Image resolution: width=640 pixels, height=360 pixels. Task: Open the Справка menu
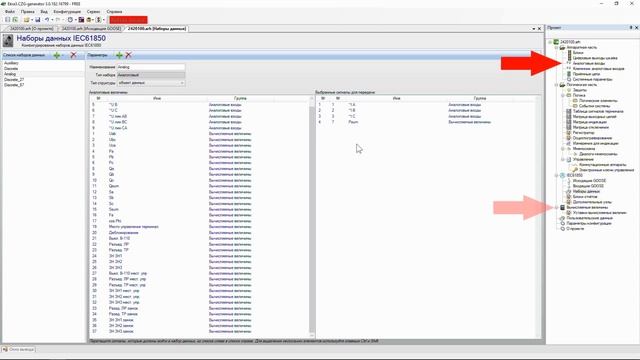[x=114, y=11]
